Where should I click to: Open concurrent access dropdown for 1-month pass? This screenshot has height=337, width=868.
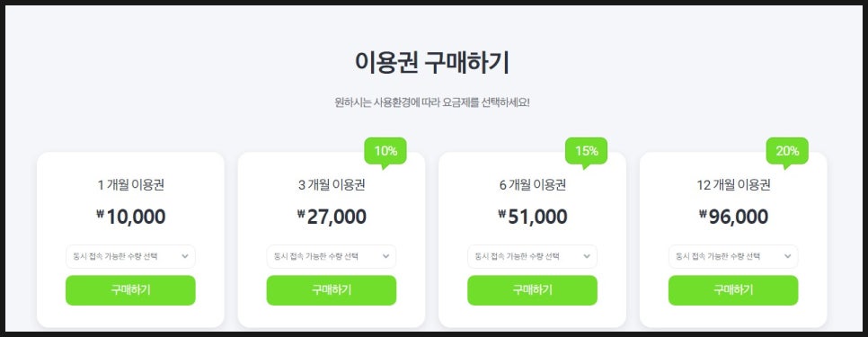point(130,257)
